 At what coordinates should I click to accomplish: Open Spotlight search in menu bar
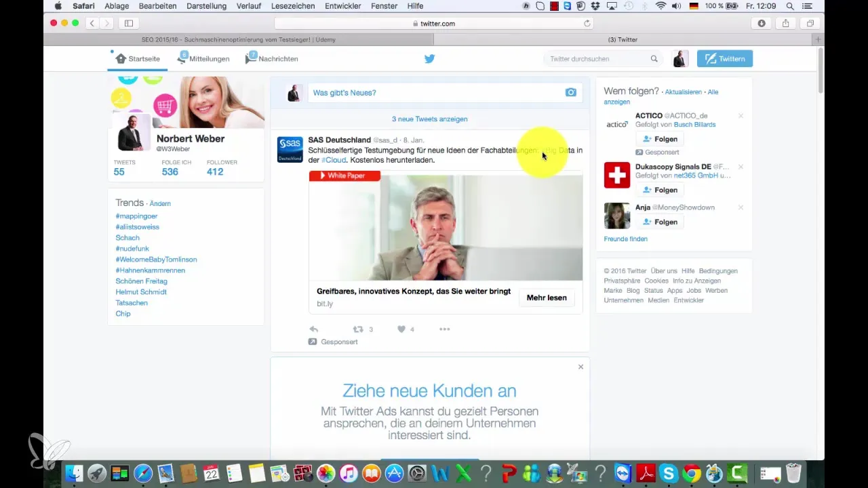[x=790, y=5]
